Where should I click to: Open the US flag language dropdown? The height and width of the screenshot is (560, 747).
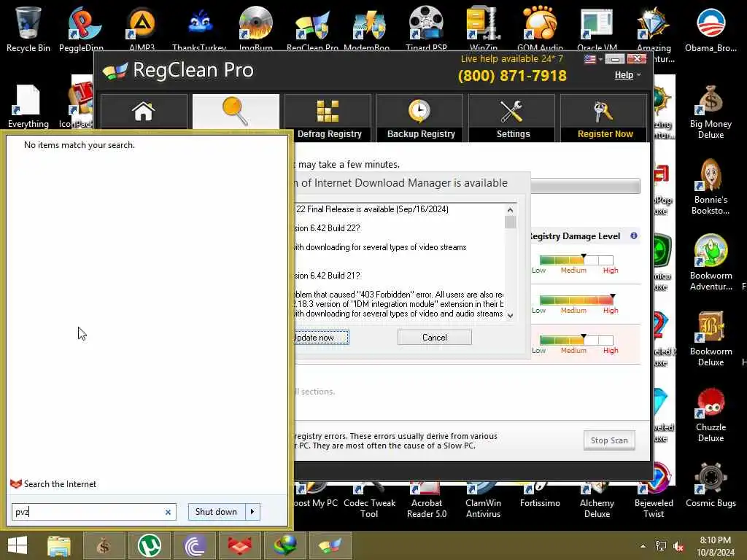[x=594, y=59]
